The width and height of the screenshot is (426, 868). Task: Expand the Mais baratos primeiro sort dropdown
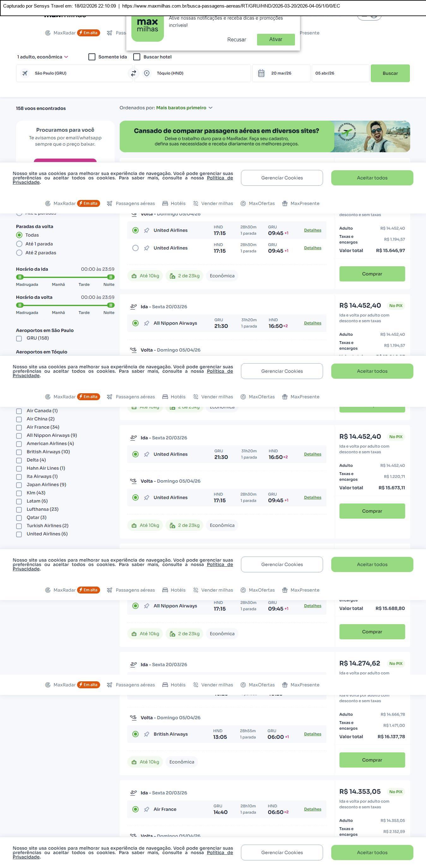pyautogui.click(x=184, y=108)
